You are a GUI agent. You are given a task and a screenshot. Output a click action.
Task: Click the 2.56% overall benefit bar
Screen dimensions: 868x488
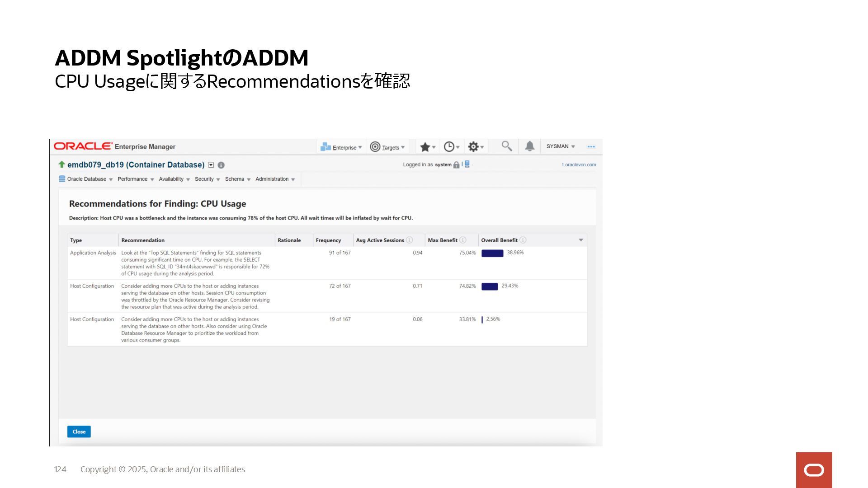pyautogui.click(x=482, y=320)
